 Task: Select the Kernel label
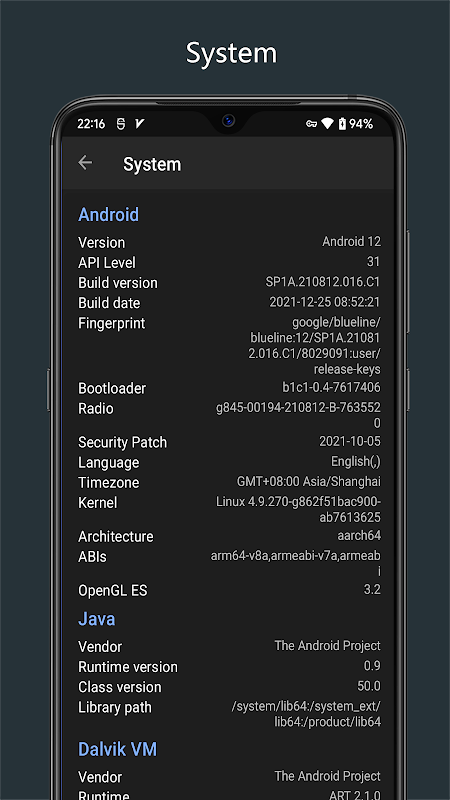click(x=97, y=503)
